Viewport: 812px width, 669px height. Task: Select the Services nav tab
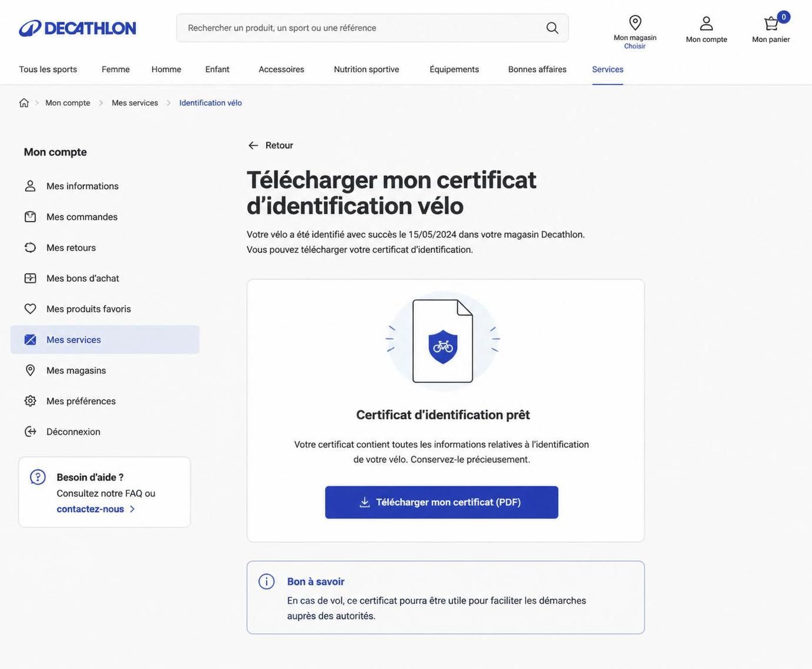tap(608, 69)
